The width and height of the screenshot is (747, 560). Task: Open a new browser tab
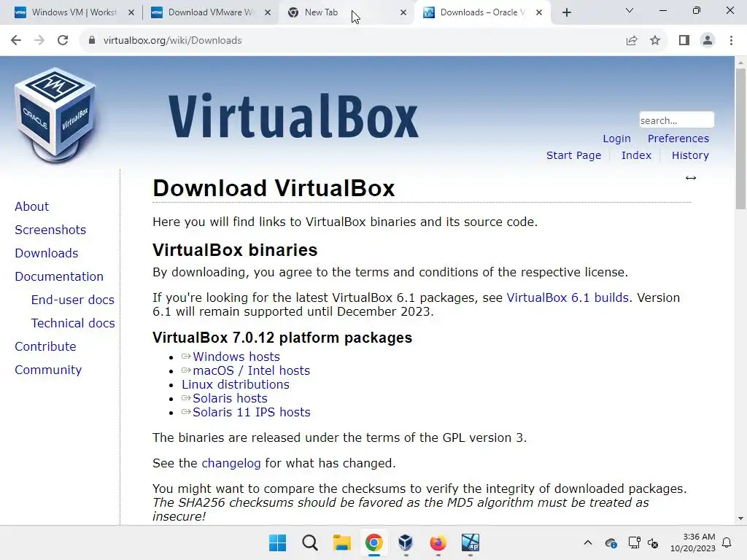566,13
